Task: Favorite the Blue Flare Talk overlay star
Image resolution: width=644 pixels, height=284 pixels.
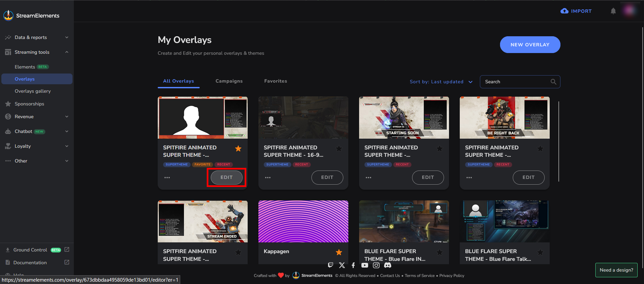Action: tap(540, 252)
